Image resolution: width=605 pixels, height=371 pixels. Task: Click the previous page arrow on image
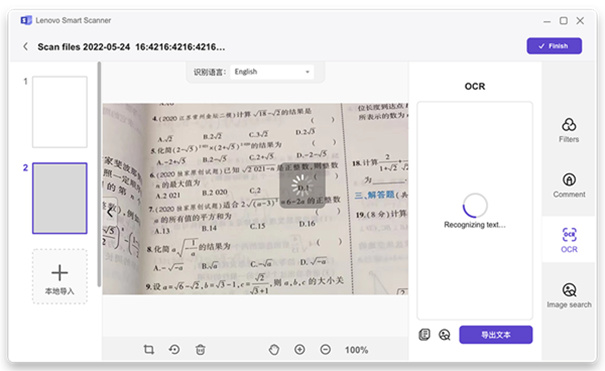[110, 212]
